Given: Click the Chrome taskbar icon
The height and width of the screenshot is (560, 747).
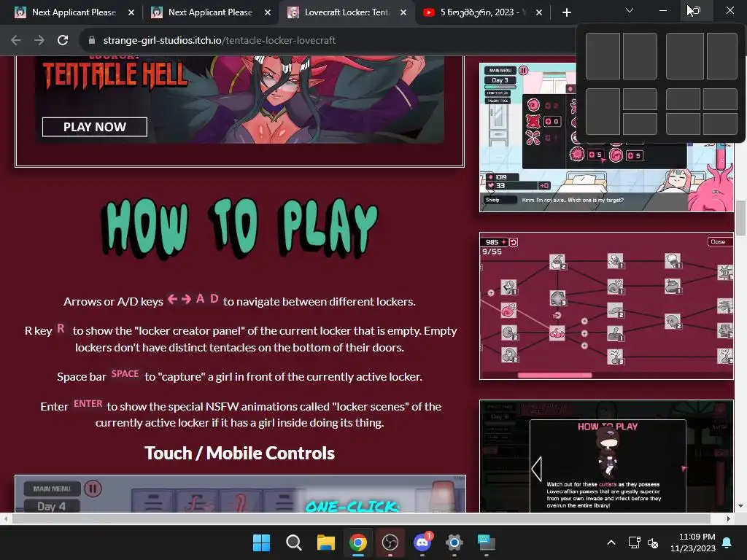Looking at the screenshot, I should point(357,542).
